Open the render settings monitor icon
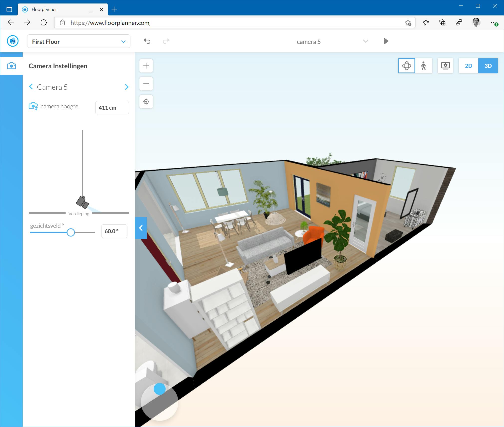 [x=445, y=66]
